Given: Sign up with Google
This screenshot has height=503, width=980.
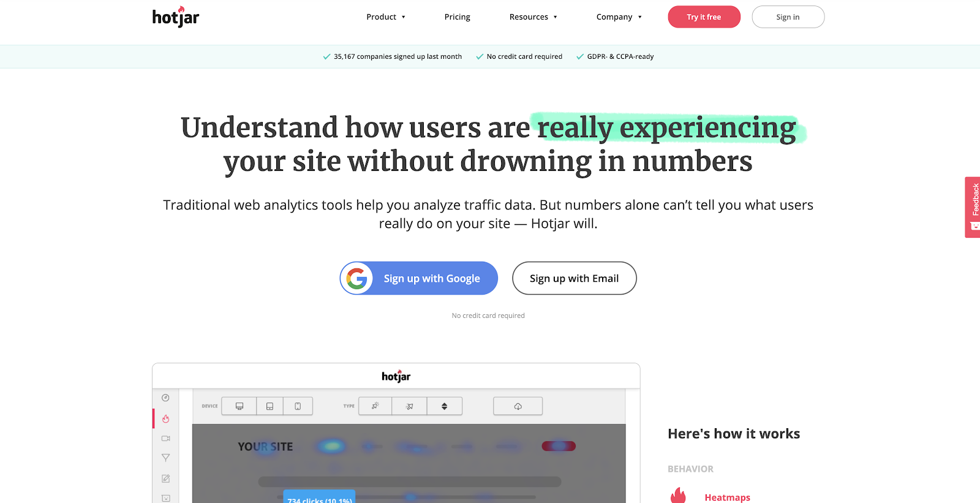Looking at the screenshot, I should [x=419, y=278].
